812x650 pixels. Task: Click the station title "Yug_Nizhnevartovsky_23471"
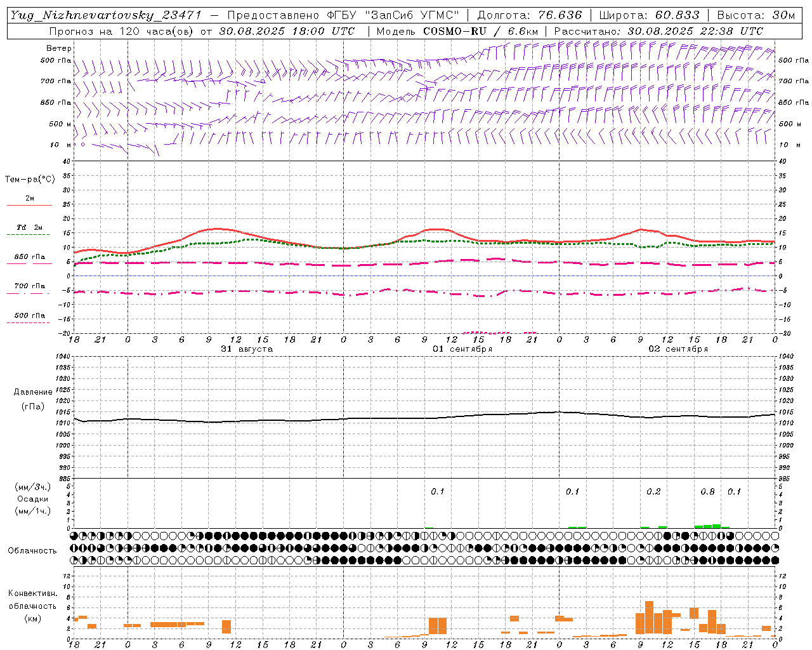coord(105,15)
